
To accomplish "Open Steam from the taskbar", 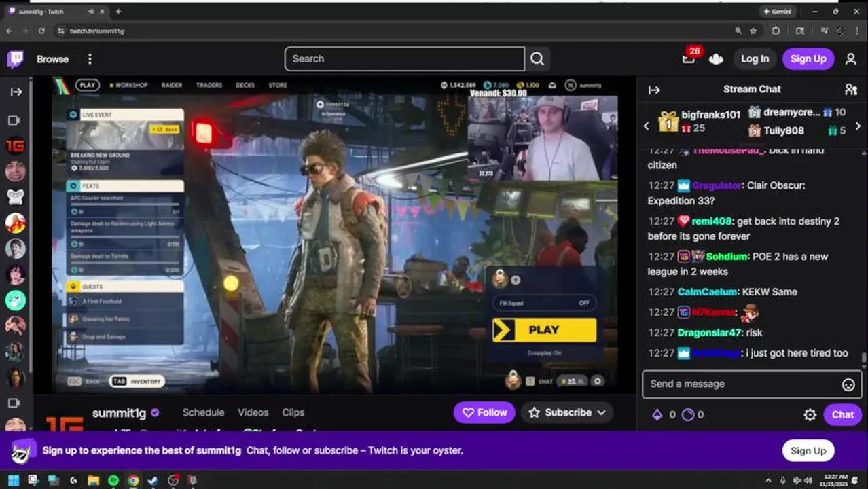I will (153, 481).
